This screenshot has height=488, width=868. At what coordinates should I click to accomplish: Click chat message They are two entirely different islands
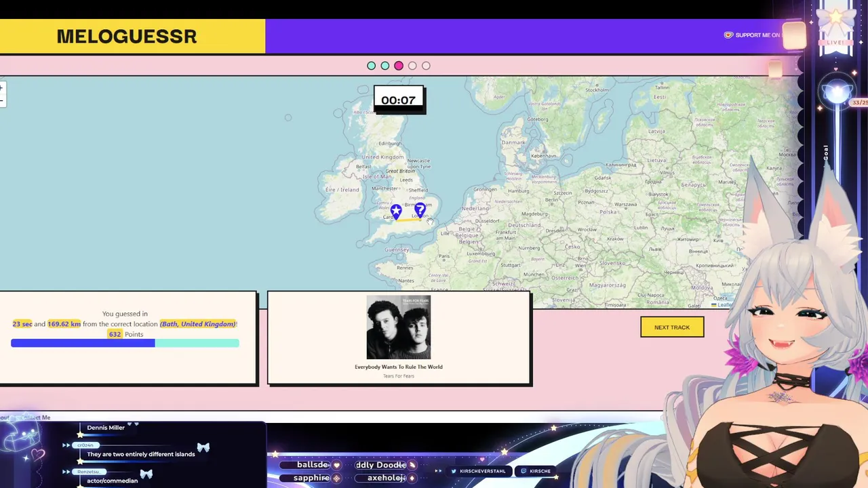tap(140, 454)
